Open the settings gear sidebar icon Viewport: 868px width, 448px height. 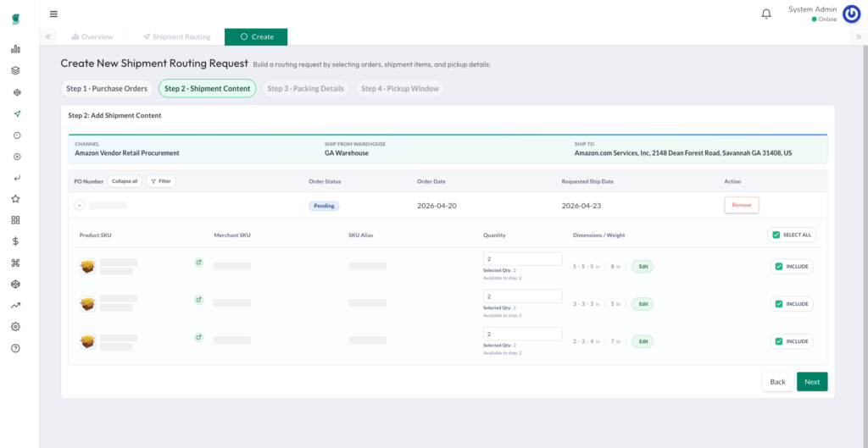coord(15,327)
